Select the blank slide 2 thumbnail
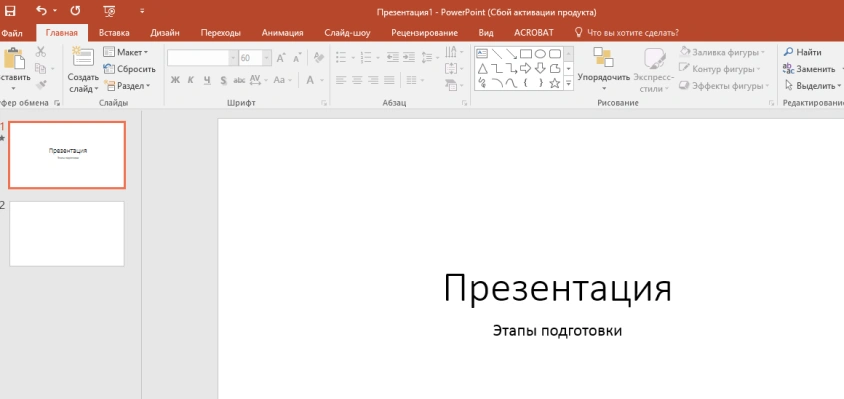 click(x=67, y=234)
